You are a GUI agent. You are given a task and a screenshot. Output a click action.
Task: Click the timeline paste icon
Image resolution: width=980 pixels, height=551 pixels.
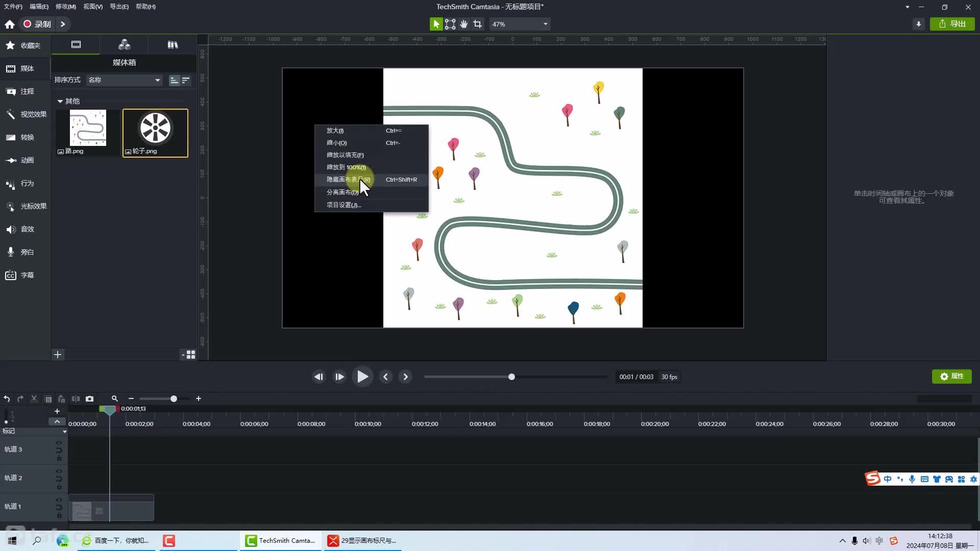pos(61,398)
